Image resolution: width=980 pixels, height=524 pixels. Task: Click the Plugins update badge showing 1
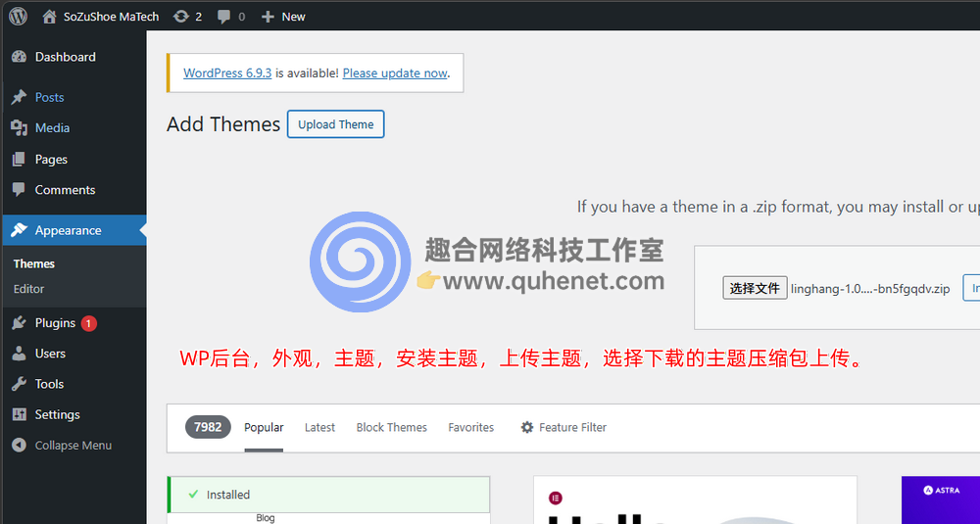click(89, 323)
